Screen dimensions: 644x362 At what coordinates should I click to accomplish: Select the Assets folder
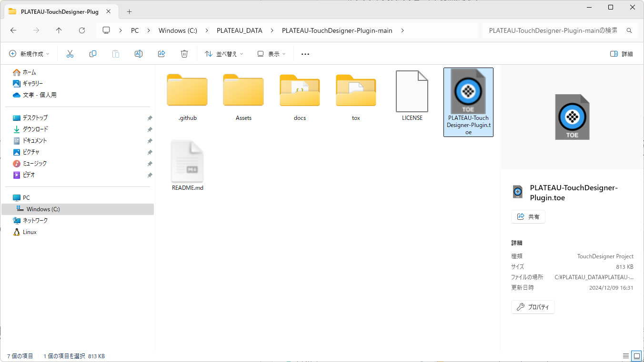click(x=243, y=97)
